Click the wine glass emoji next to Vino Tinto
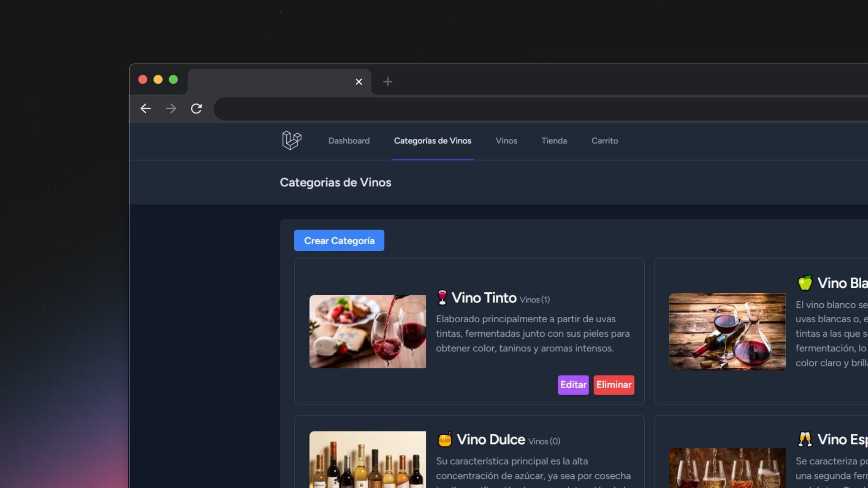868x488 pixels. tap(442, 297)
